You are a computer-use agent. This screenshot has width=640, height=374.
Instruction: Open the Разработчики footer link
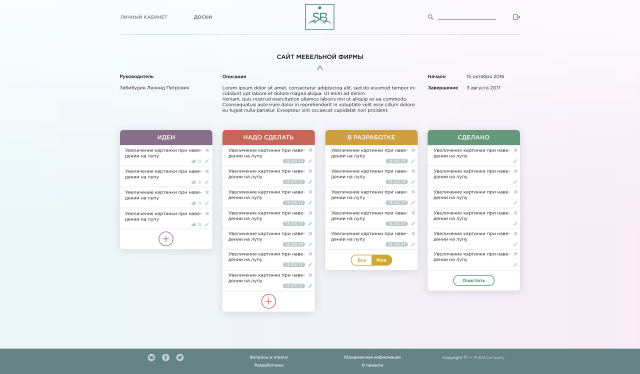point(269,365)
